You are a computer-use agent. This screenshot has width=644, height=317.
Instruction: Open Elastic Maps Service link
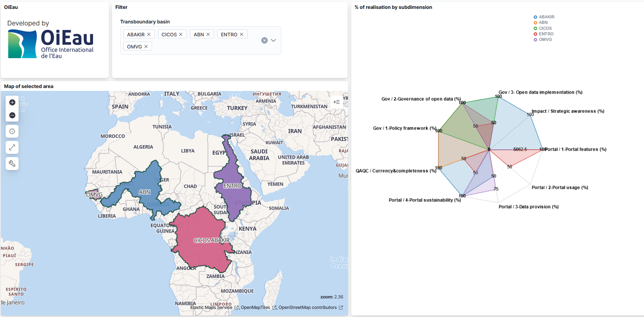tap(215, 308)
